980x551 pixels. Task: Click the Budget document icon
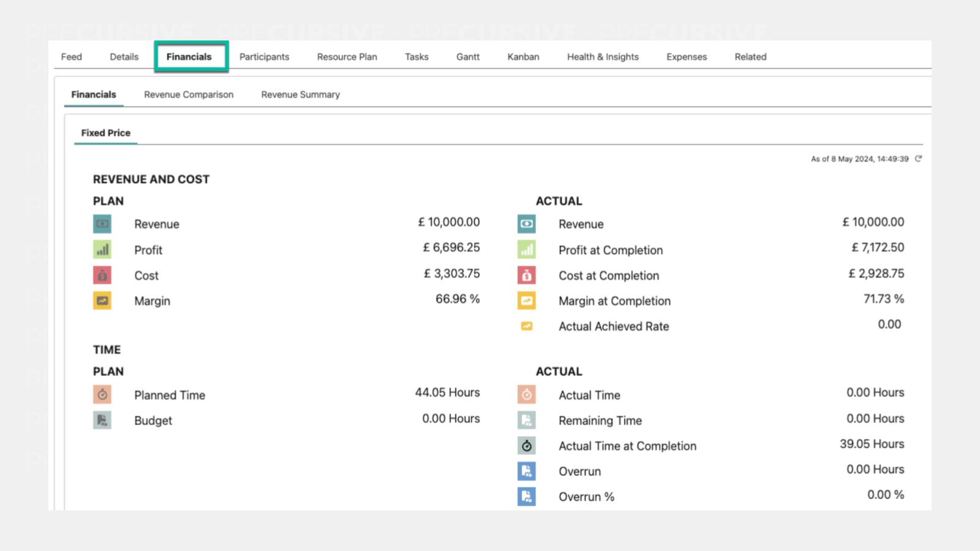[x=102, y=420]
